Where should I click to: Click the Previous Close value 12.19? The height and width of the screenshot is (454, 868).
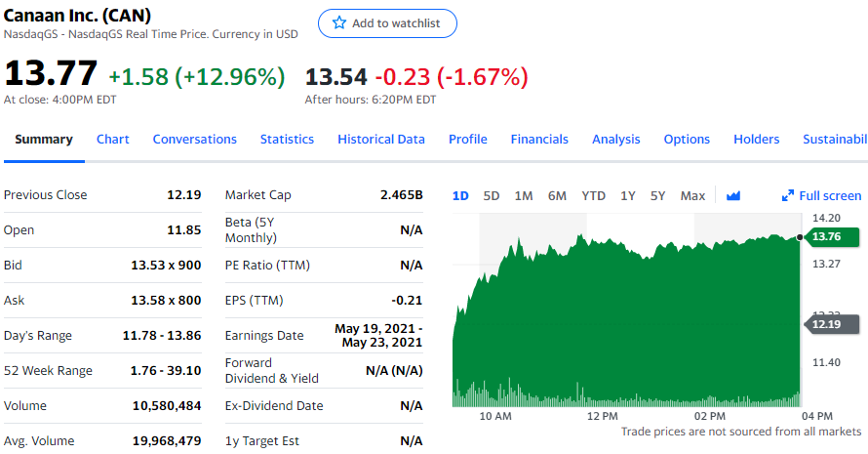[x=183, y=195]
